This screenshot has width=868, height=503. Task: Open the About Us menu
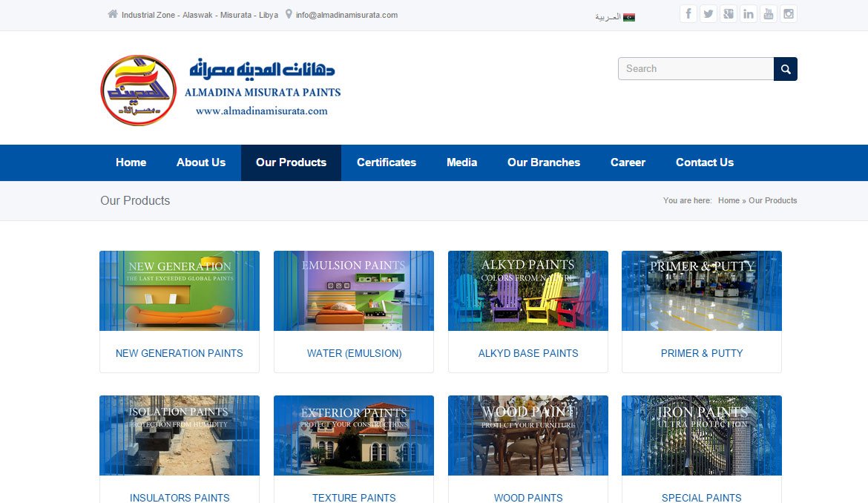(x=201, y=162)
